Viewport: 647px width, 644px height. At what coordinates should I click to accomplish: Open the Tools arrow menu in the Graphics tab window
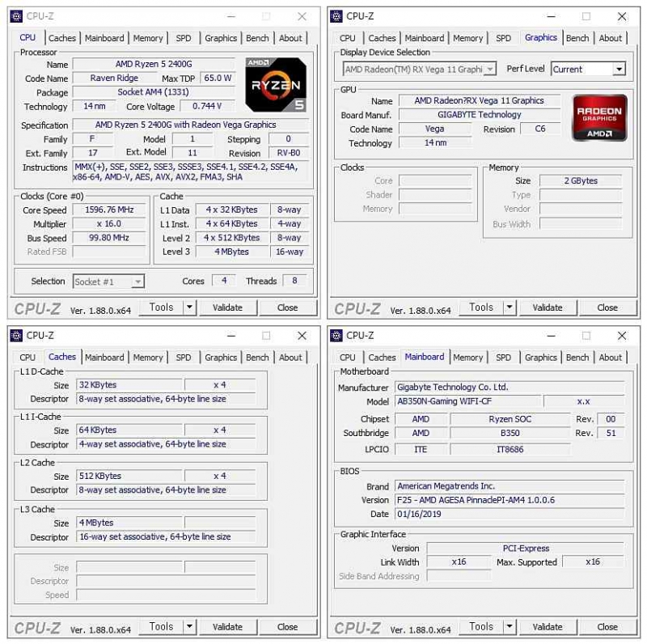510,307
